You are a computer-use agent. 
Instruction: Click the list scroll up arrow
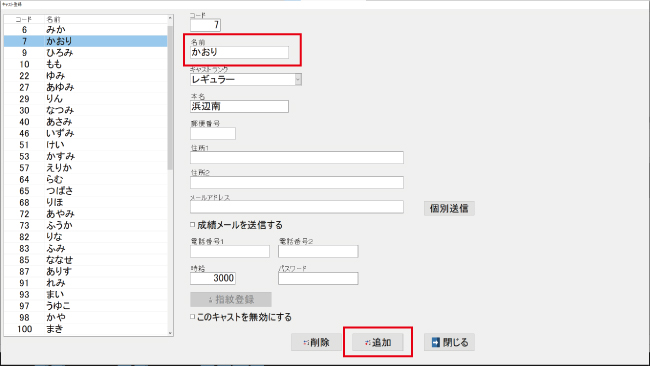(170, 18)
